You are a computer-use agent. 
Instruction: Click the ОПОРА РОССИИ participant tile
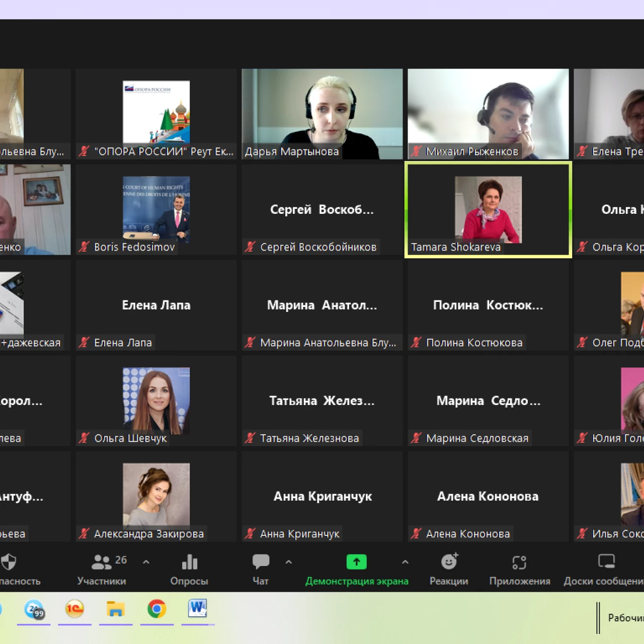pos(156,114)
